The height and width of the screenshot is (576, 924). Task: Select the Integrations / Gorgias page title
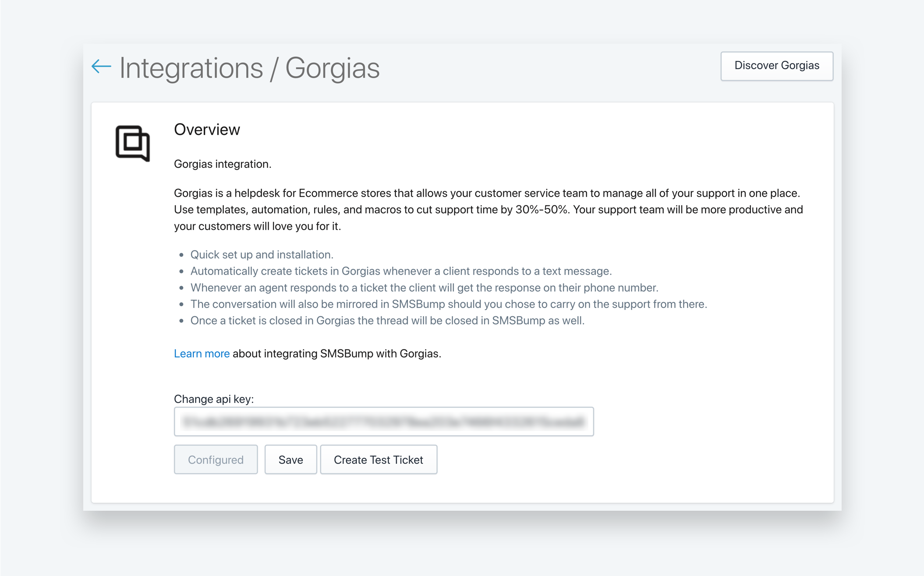[250, 68]
